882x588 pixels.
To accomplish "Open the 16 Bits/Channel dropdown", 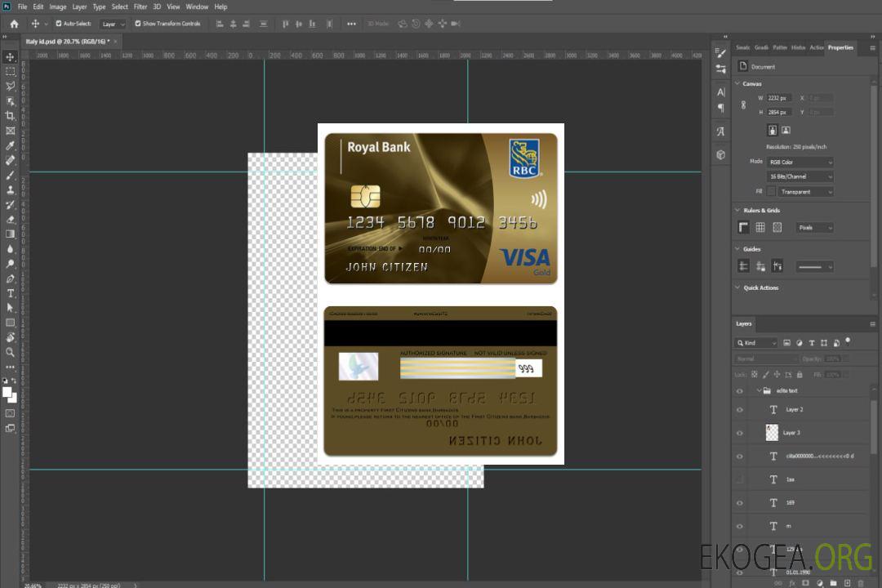I will 800,176.
